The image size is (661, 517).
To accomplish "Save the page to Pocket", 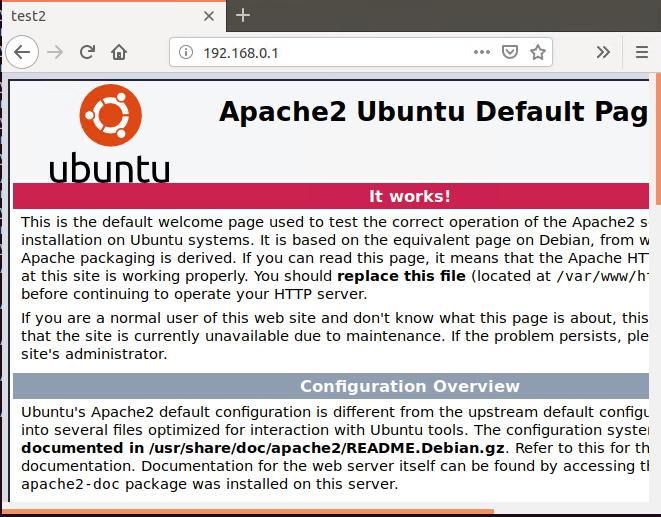I will tap(510, 52).
